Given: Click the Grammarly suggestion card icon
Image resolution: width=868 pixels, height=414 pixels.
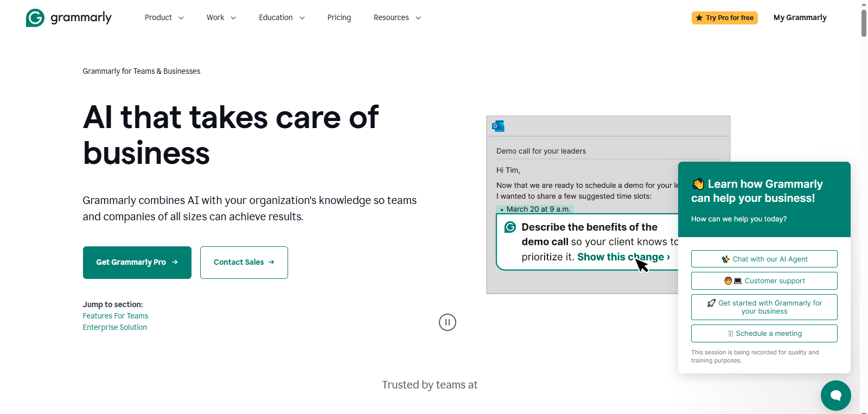Looking at the screenshot, I should (510, 227).
